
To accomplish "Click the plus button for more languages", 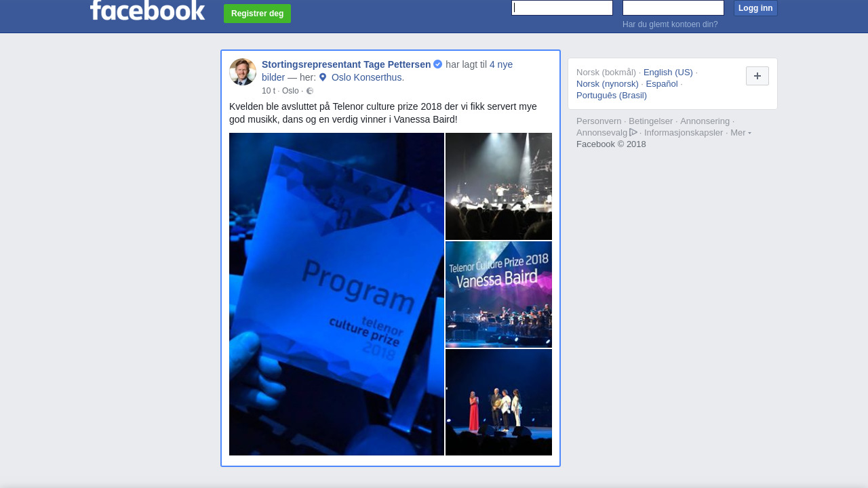I will (757, 76).
